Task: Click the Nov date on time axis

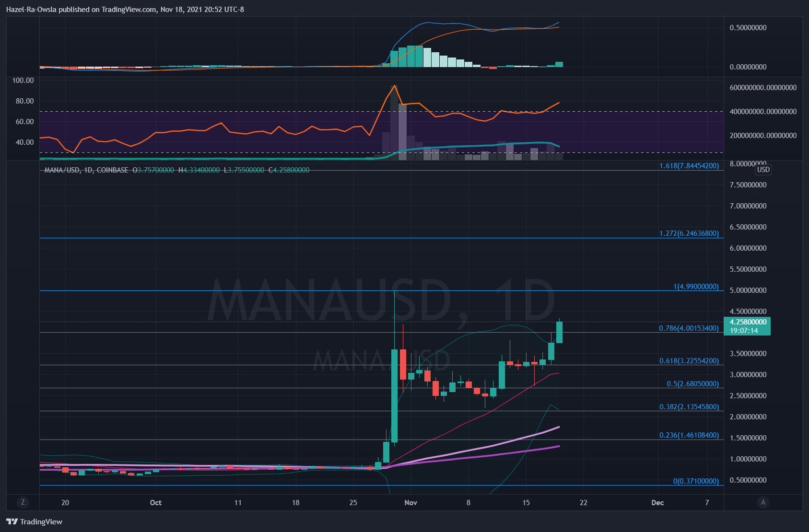Action: tap(410, 503)
